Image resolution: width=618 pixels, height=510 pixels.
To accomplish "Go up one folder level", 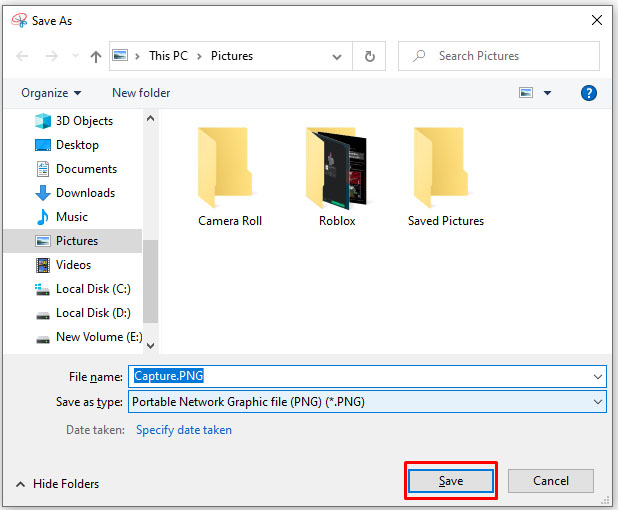I will click(x=95, y=56).
